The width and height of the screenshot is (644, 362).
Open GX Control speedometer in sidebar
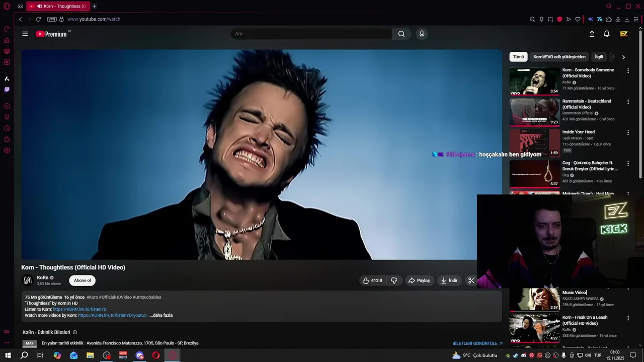(x=7, y=29)
